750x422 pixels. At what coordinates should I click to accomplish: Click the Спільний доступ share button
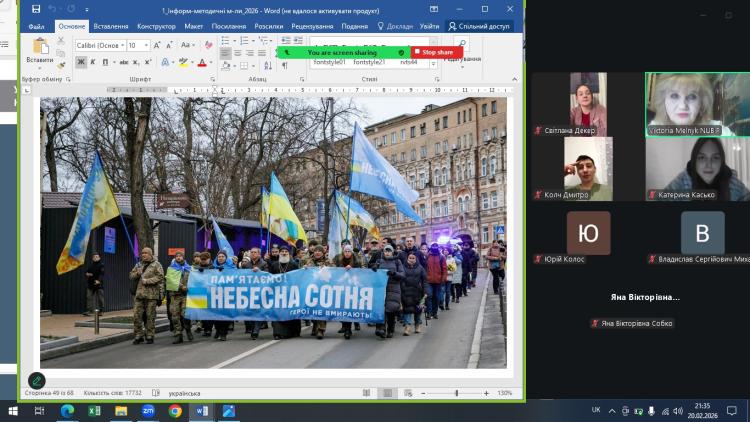click(479, 26)
